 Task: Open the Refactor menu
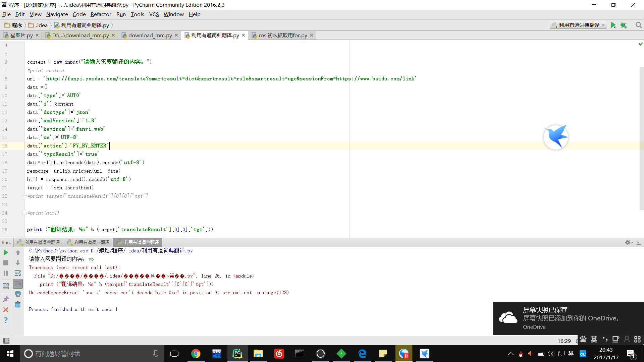point(101,14)
